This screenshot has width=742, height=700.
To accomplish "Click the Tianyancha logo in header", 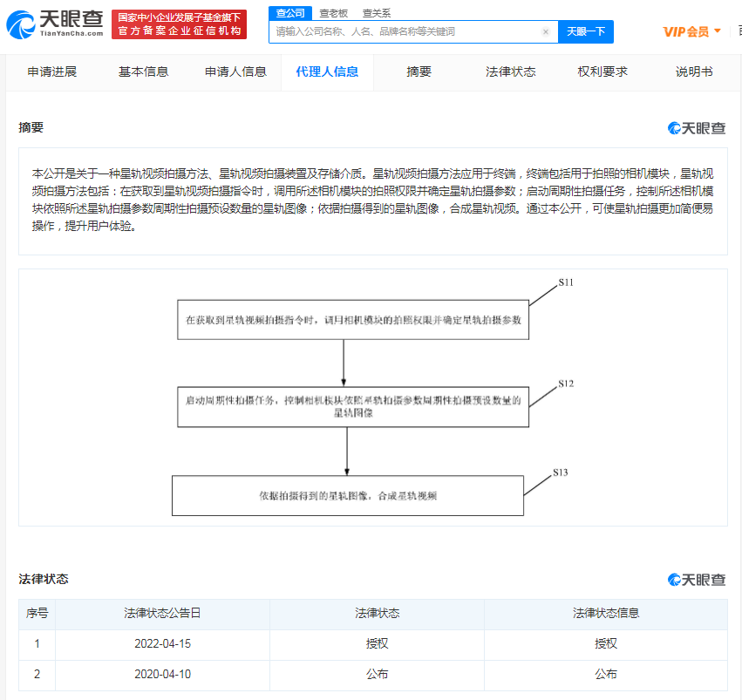I will 55,24.
